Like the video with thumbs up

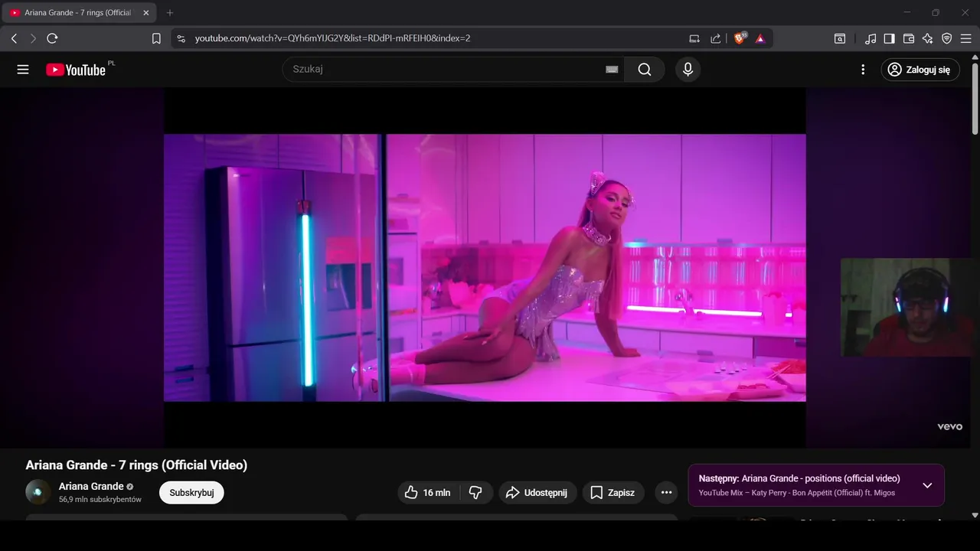pos(427,493)
